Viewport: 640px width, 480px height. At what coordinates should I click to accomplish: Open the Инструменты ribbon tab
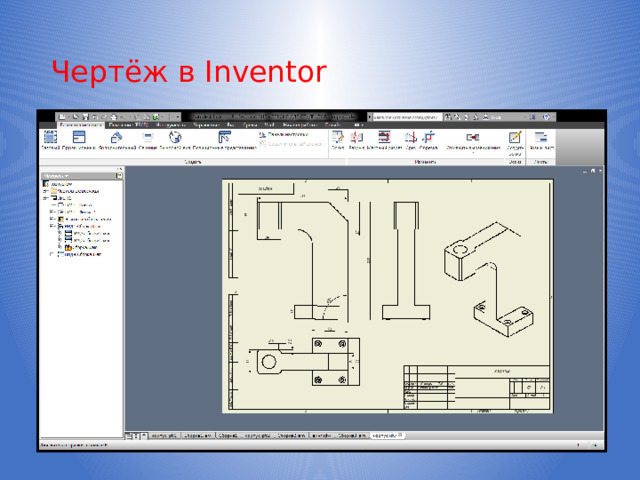171,125
